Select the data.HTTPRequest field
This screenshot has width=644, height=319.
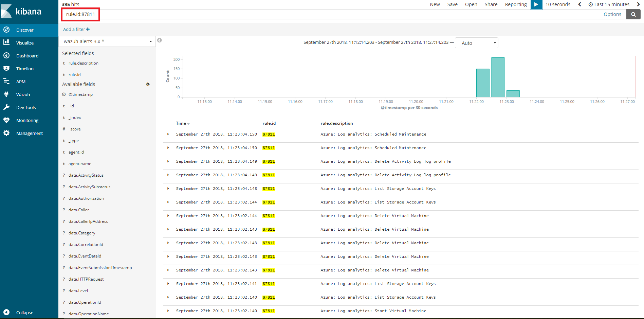pos(86,279)
